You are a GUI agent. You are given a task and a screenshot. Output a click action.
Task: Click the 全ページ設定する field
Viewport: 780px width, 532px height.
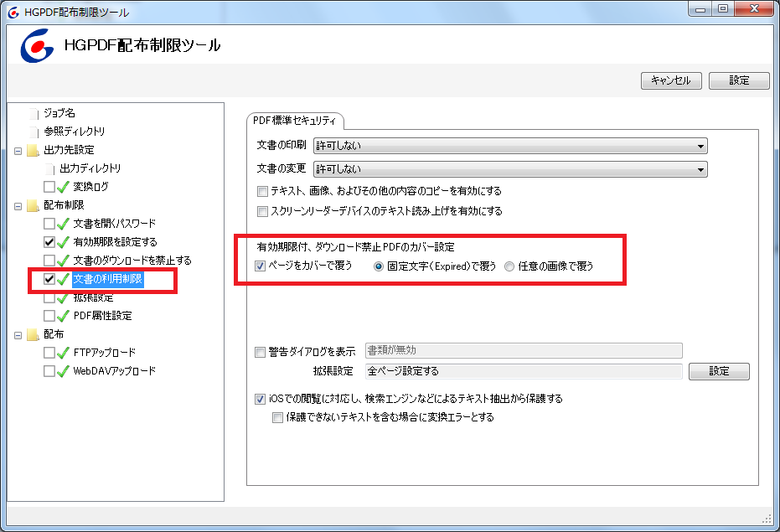click(x=524, y=371)
